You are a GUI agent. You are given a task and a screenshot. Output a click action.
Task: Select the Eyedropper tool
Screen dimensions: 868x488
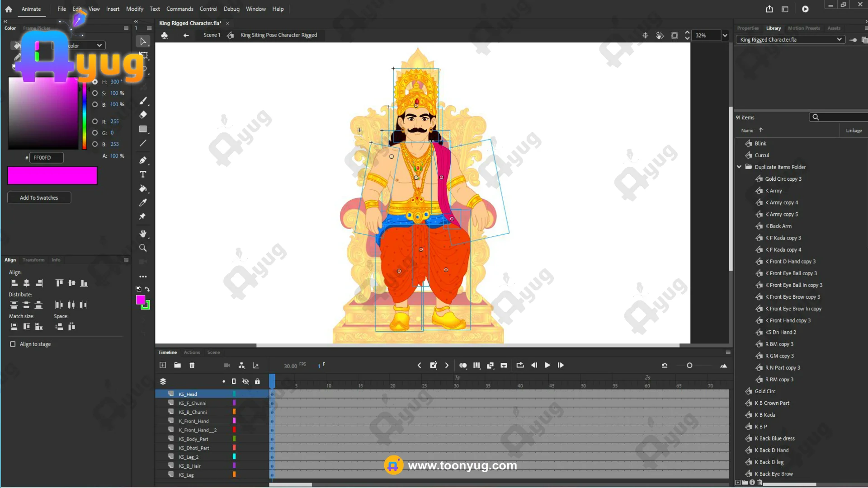[143, 202]
